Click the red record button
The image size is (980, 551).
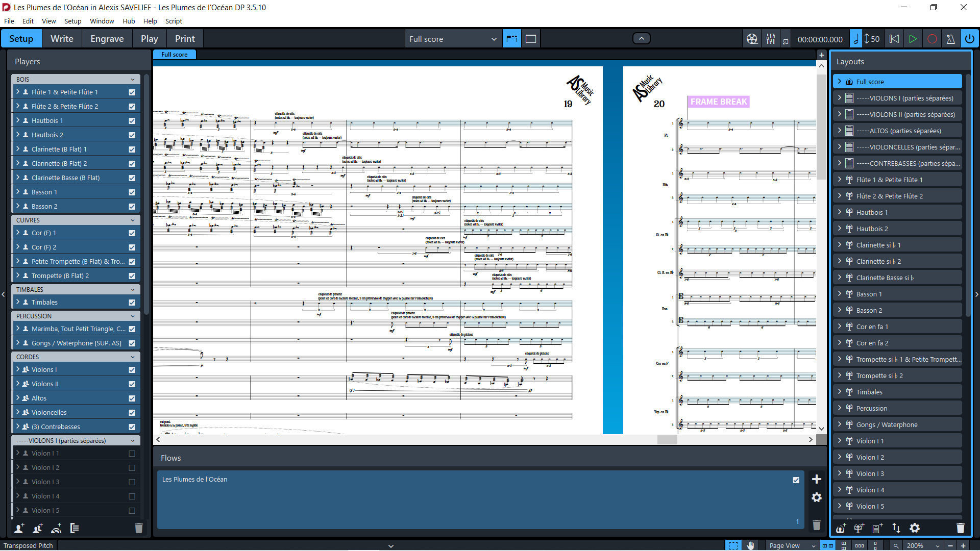pos(932,39)
